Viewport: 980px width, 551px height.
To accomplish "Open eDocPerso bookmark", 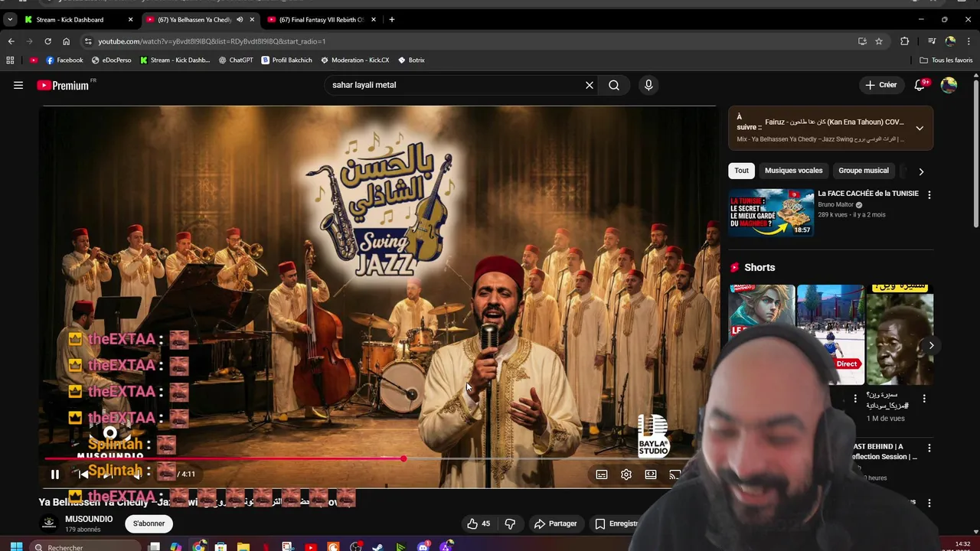I will (112, 60).
